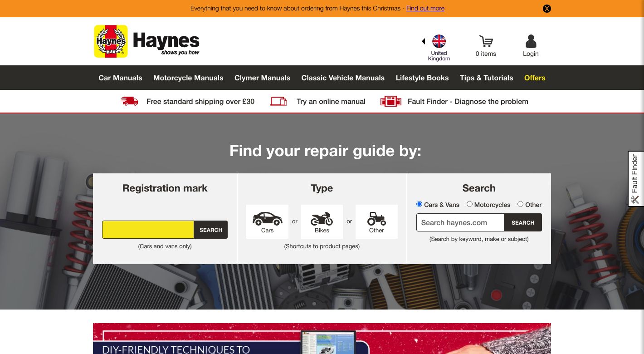Select the Motorcycles radio button
Screen dimensions: 644x354
pos(469,204)
